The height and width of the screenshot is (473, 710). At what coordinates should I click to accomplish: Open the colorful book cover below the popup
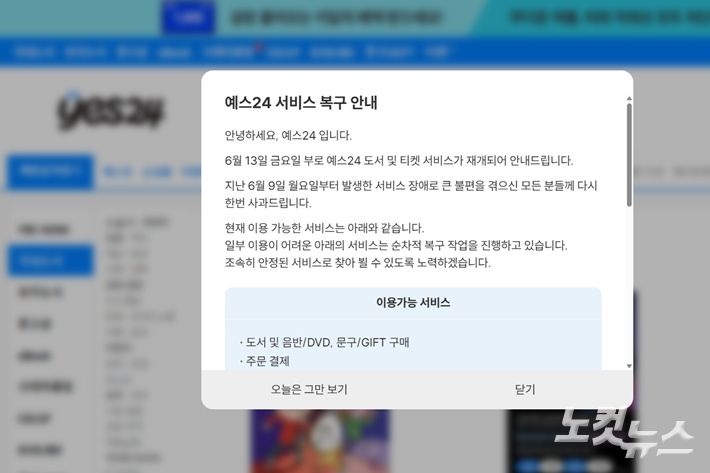(x=305, y=440)
